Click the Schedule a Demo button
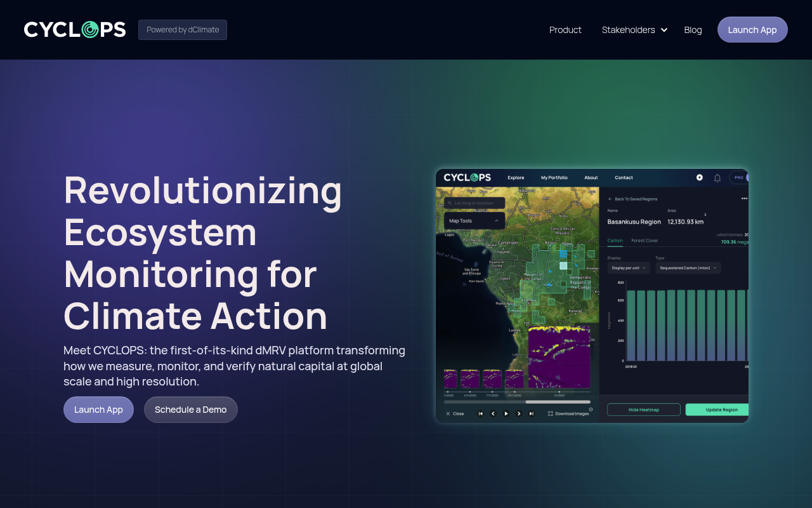 click(190, 410)
